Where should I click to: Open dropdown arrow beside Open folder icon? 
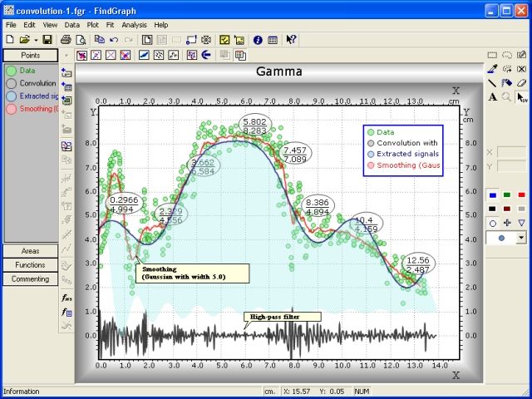point(35,39)
